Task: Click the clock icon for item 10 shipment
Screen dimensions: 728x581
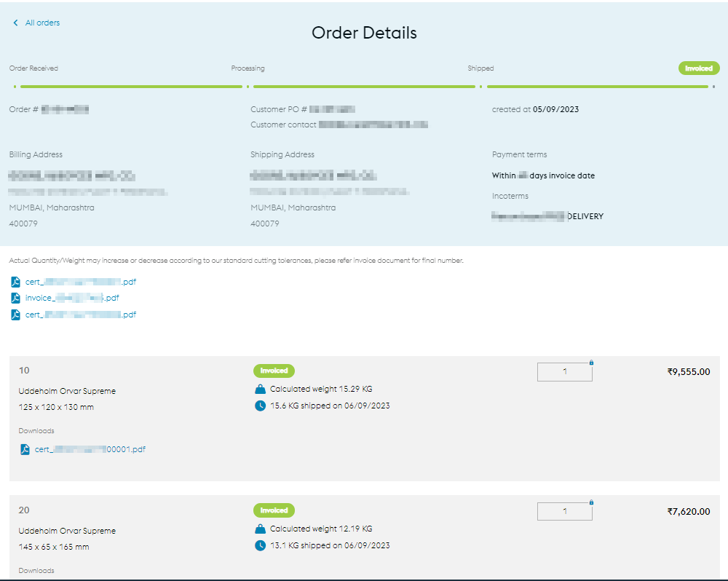Action: [x=261, y=406]
